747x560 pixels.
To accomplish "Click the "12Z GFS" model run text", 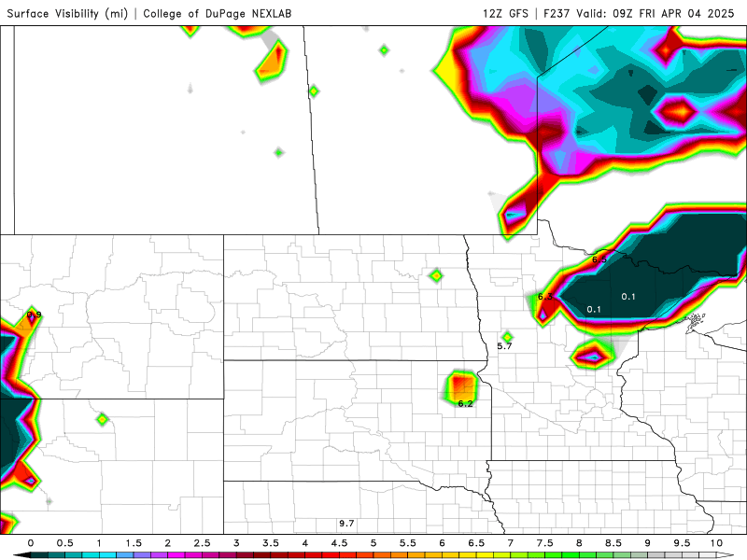I will pos(505,14).
